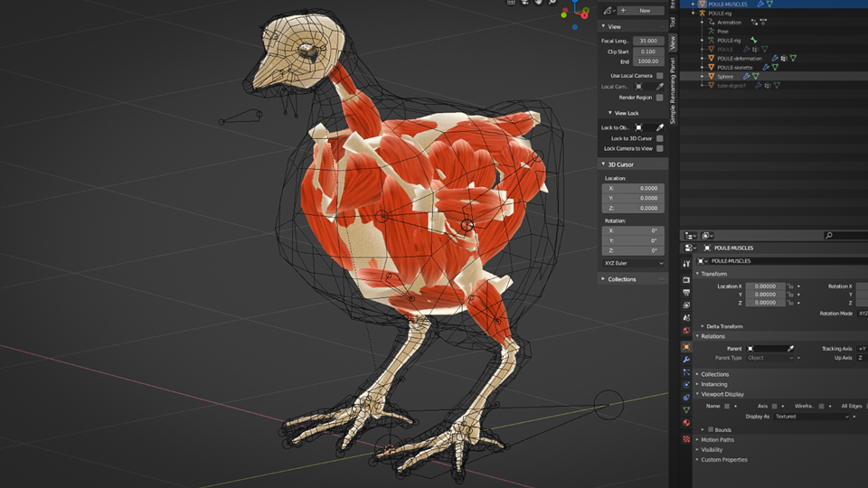Click the mesh data icon on POULE-skelette row
Screen dimensions: 868x488
[x=775, y=67]
